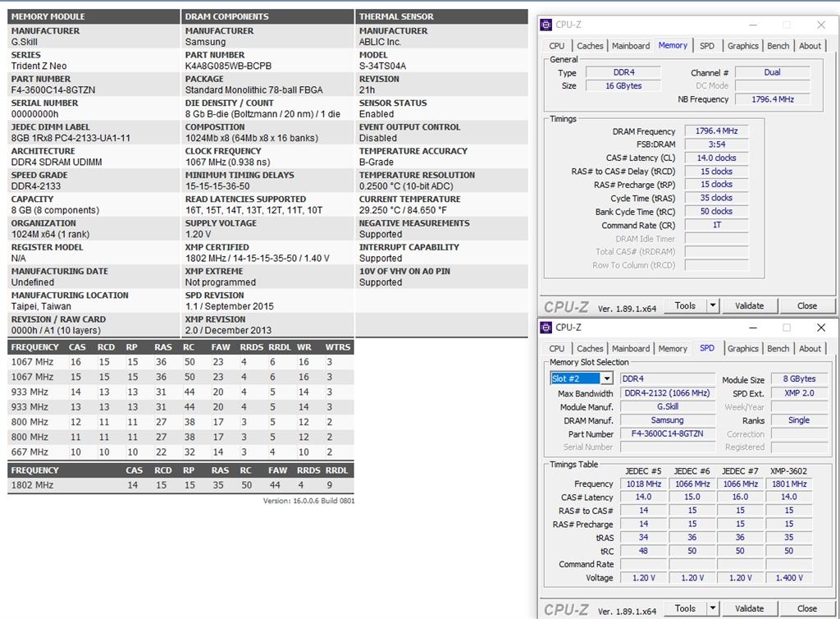
Task: Open the CPU tab in upper CPU-Z window
Action: [557, 46]
